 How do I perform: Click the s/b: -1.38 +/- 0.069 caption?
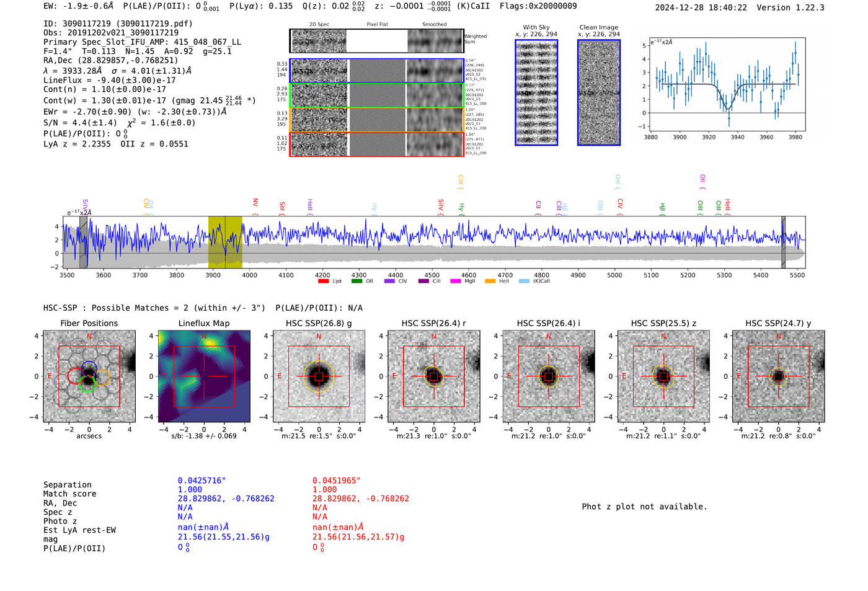[x=204, y=436]
